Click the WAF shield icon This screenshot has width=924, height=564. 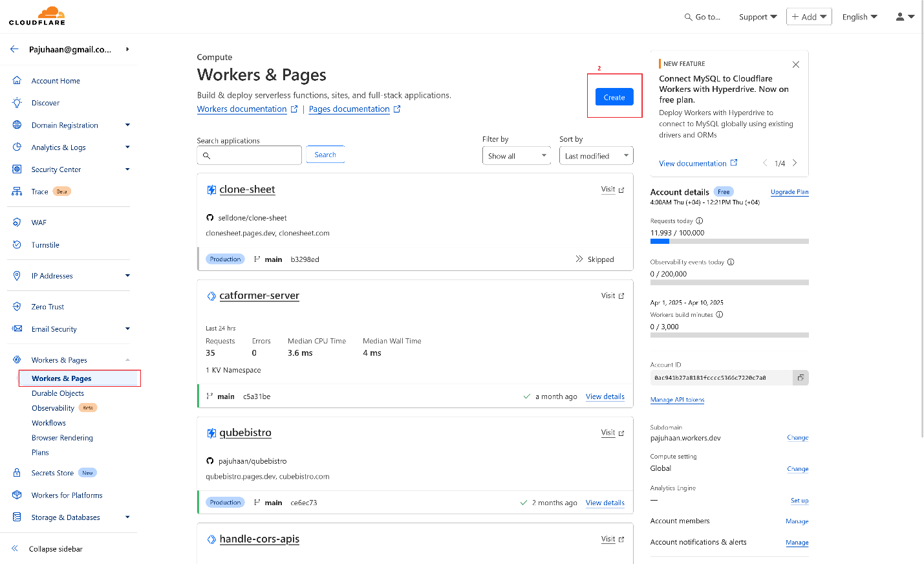17,222
